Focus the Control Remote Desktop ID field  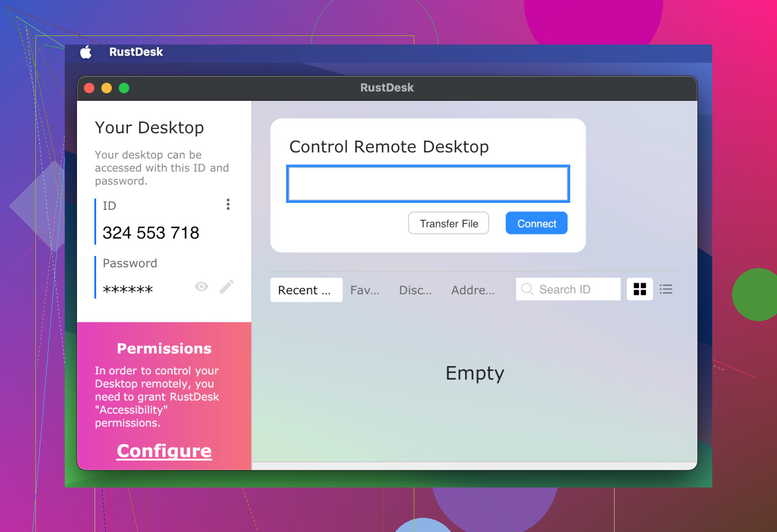427,184
